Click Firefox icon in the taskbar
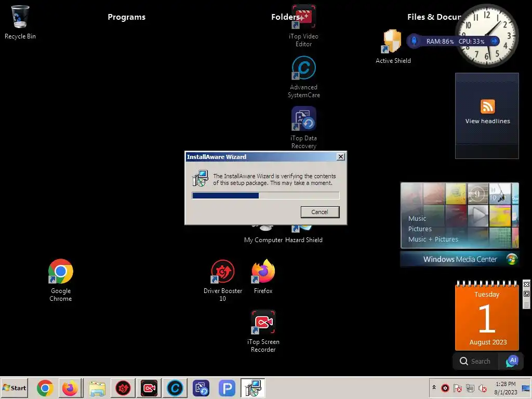532x399 pixels. [x=71, y=388]
